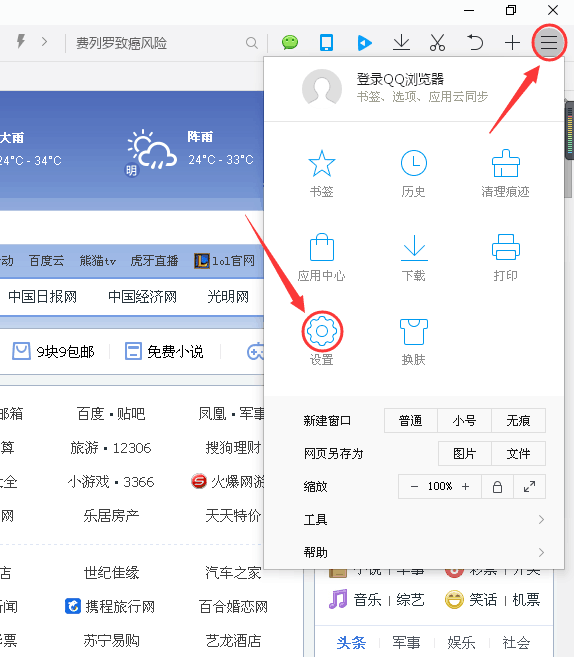This screenshot has height=657, width=574.
Task: Open lol官网 link
Action: pos(225,261)
